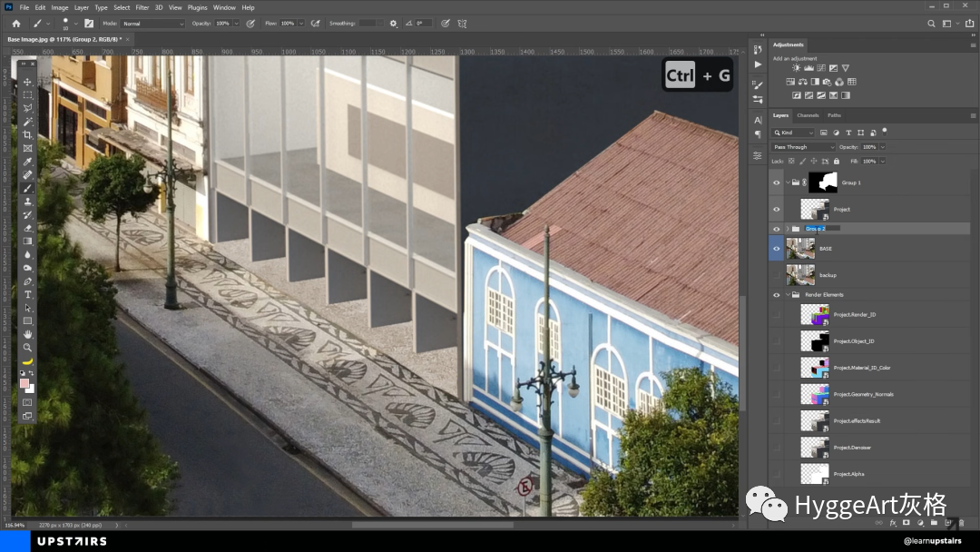Hide the Group 1 layer group
Image resolution: width=980 pixels, height=552 pixels.
pyautogui.click(x=776, y=182)
